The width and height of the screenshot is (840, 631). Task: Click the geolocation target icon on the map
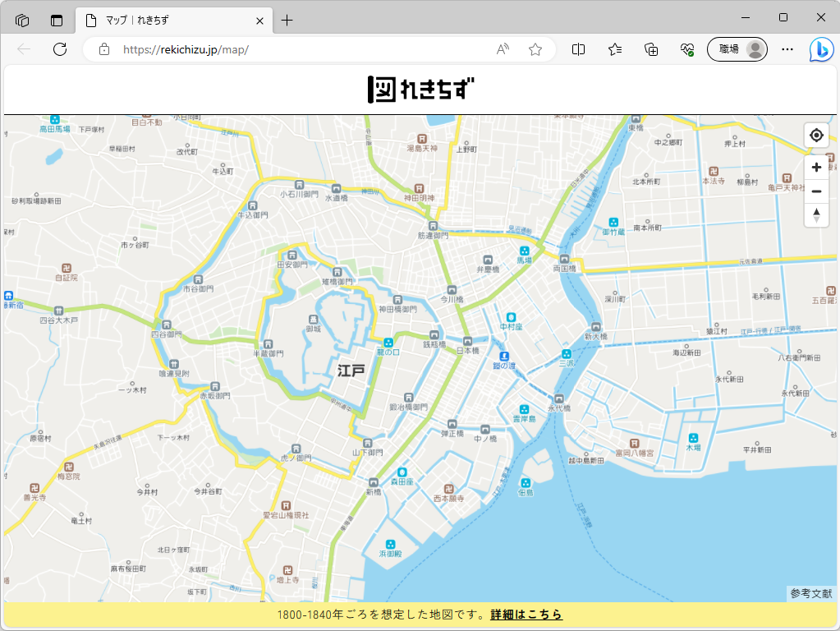[x=815, y=134]
